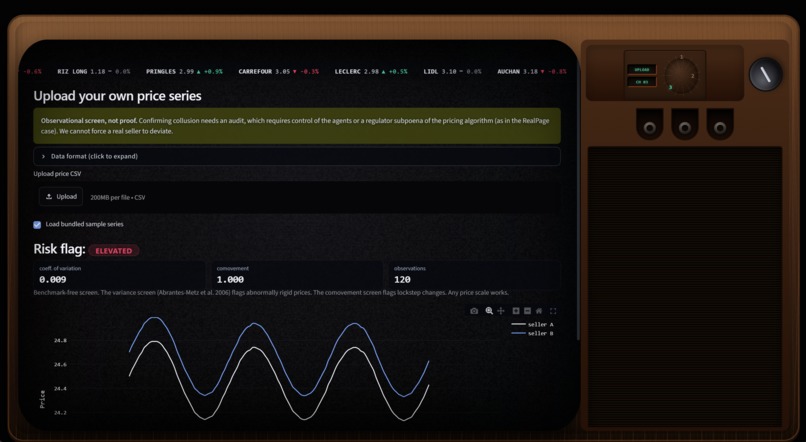The height and width of the screenshot is (442, 806).
Task: Download the chart as PNG via camera icon
Action: (474, 311)
